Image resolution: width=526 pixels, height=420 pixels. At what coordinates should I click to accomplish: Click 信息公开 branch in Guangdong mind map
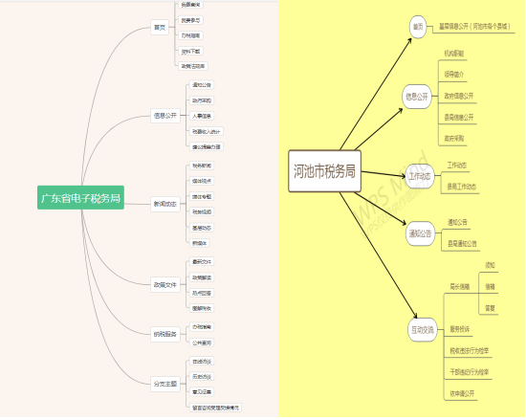165,116
